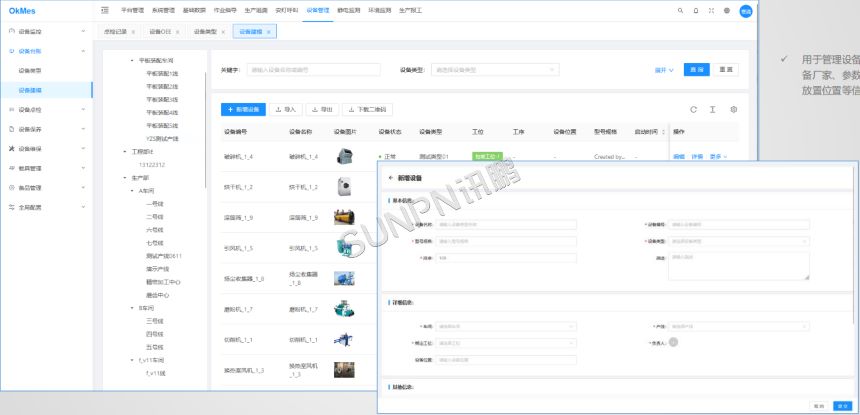Open table column settings gear
The image size is (860, 415).
(x=733, y=110)
